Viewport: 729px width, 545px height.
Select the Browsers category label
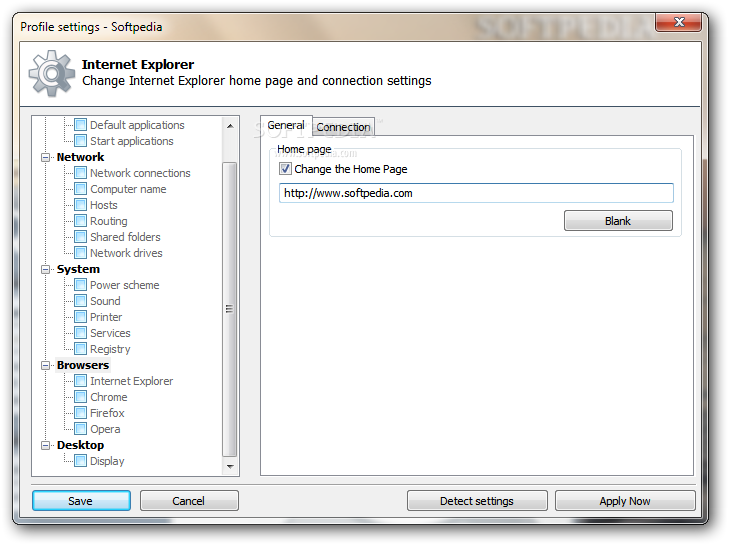click(x=83, y=365)
